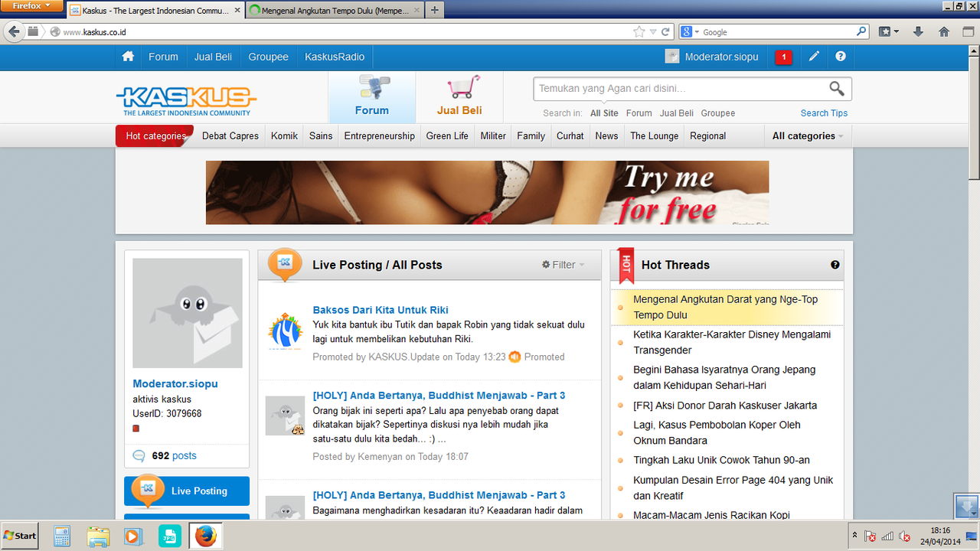Expand the All categories dropdown

coord(808,136)
